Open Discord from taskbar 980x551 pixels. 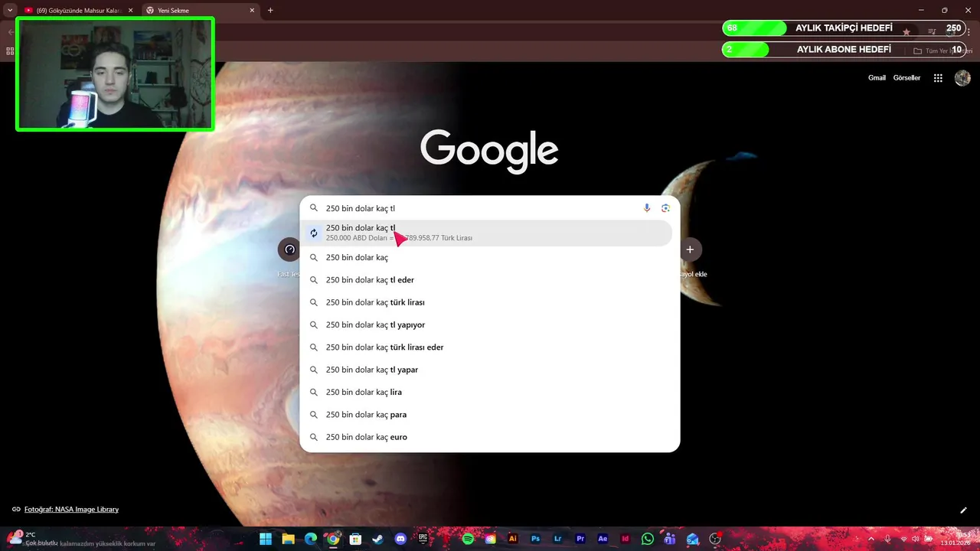pos(400,539)
